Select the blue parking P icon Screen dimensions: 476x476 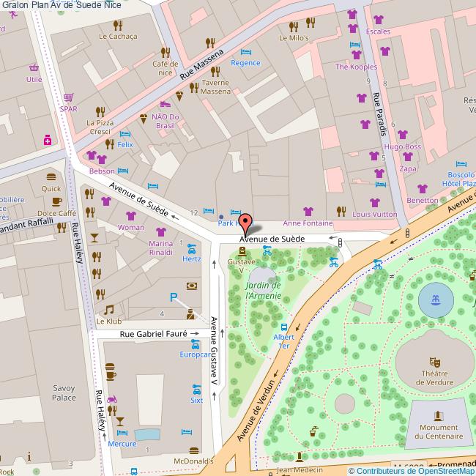click(174, 297)
